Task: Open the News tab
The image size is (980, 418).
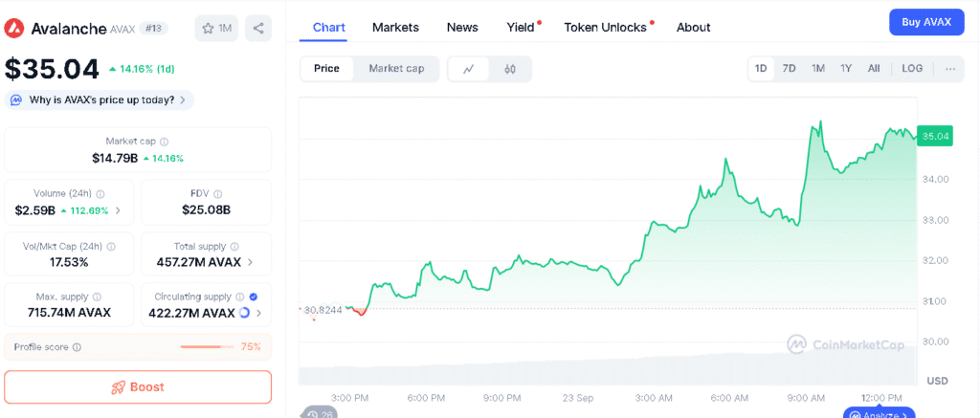Action: [x=462, y=28]
